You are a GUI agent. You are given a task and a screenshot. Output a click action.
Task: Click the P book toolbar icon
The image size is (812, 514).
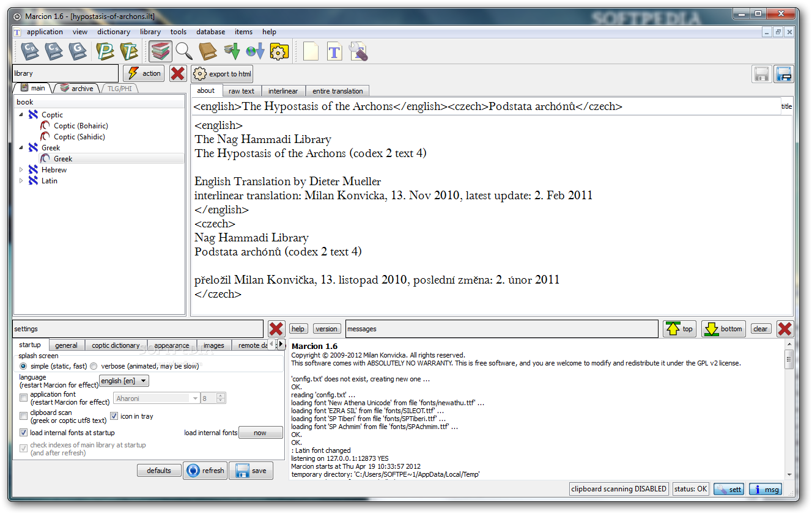[x=106, y=51]
